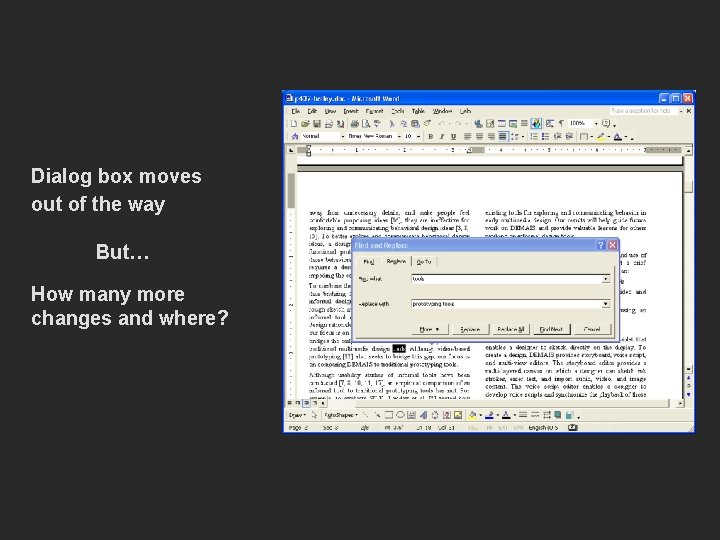This screenshot has width=720, height=540.
Task: Click the Print icon in standard toolbar
Action: point(354,124)
